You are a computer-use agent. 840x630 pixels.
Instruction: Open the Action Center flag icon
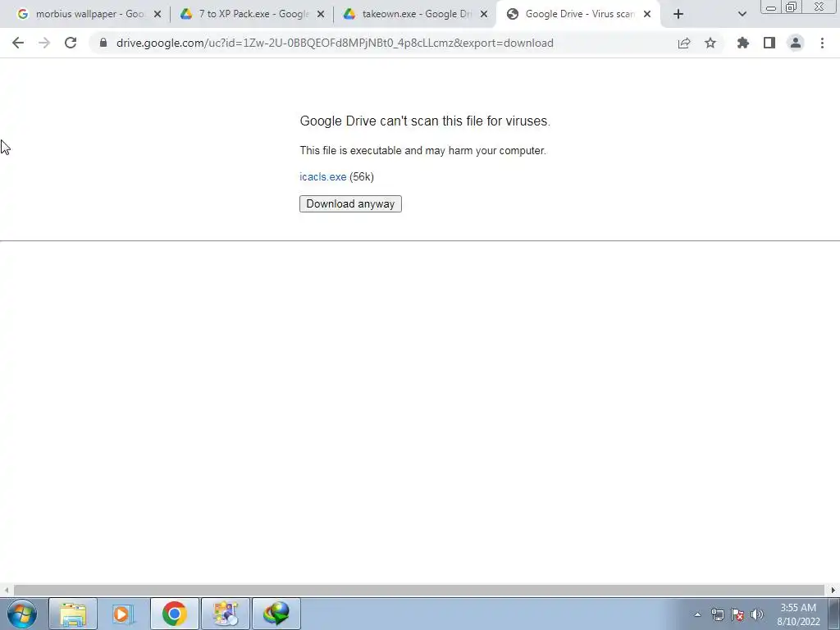(737, 615)
